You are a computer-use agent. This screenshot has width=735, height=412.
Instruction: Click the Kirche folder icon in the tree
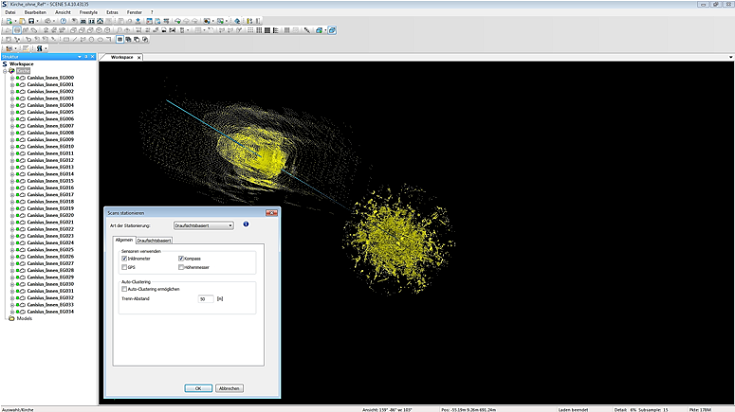(12, 71)
